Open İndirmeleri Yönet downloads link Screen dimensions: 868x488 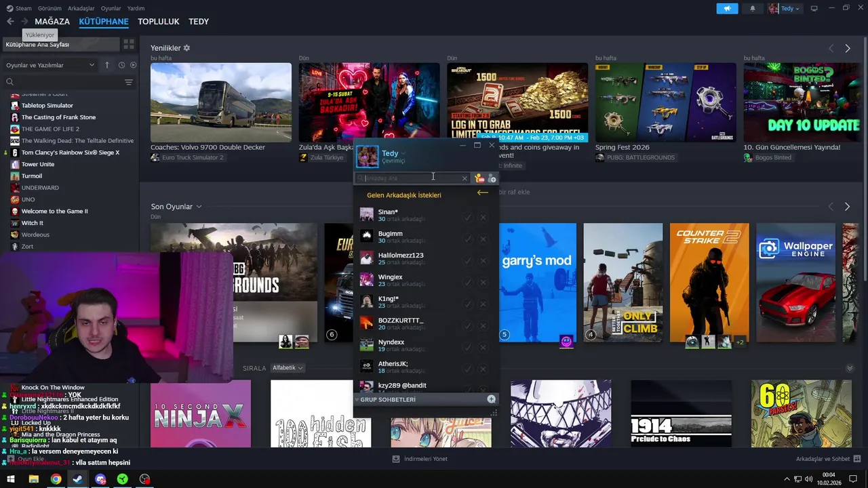coord(420,459)
